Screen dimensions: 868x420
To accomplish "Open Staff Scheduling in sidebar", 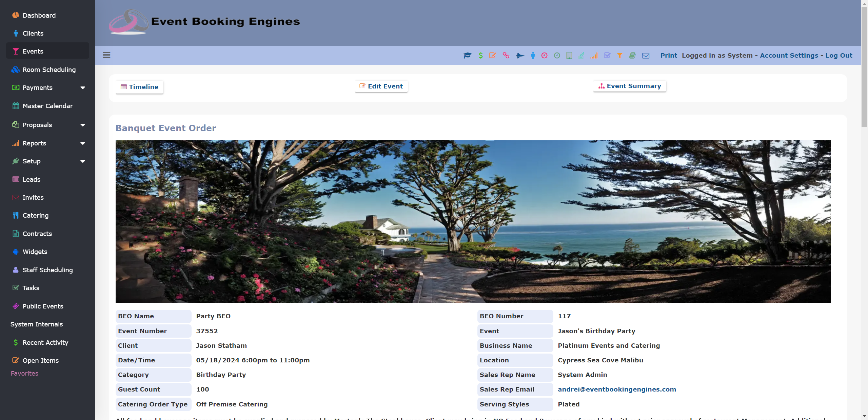I will (47, 270).
